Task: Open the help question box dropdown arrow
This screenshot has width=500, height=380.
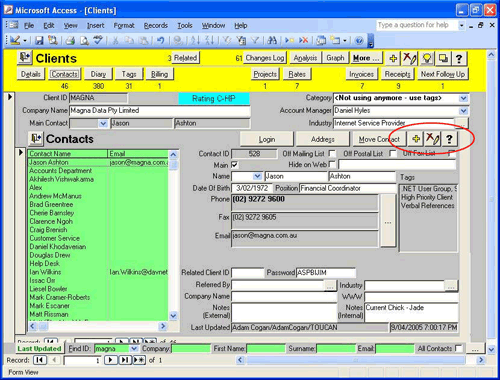Action: click(x=462, y=25)
